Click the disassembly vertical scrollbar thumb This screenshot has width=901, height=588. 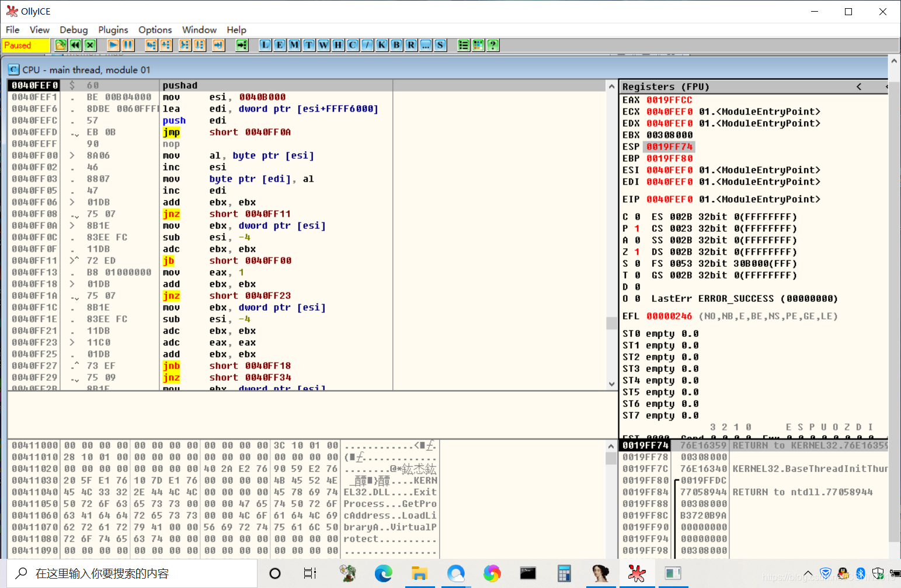[611, 323]
